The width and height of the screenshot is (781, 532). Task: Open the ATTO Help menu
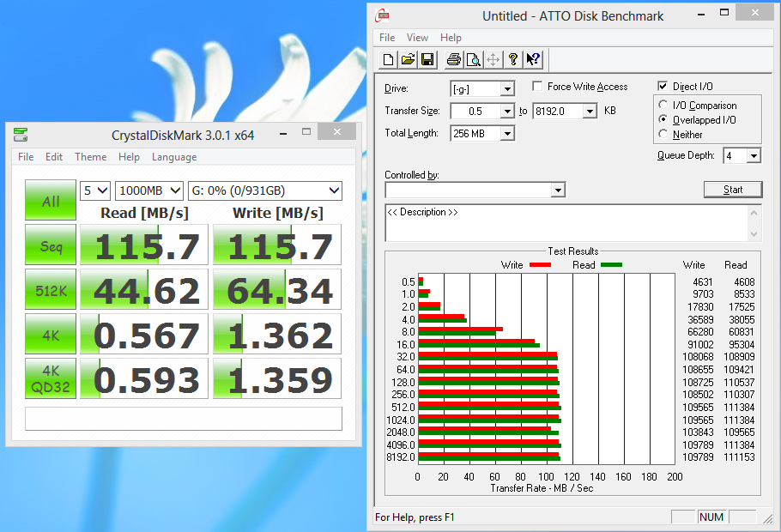[451, 38]
